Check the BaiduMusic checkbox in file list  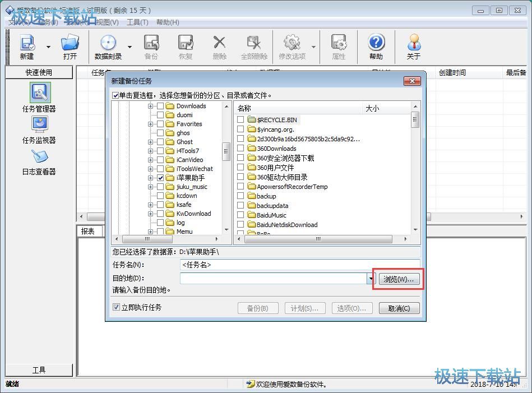tap(240, 215)
